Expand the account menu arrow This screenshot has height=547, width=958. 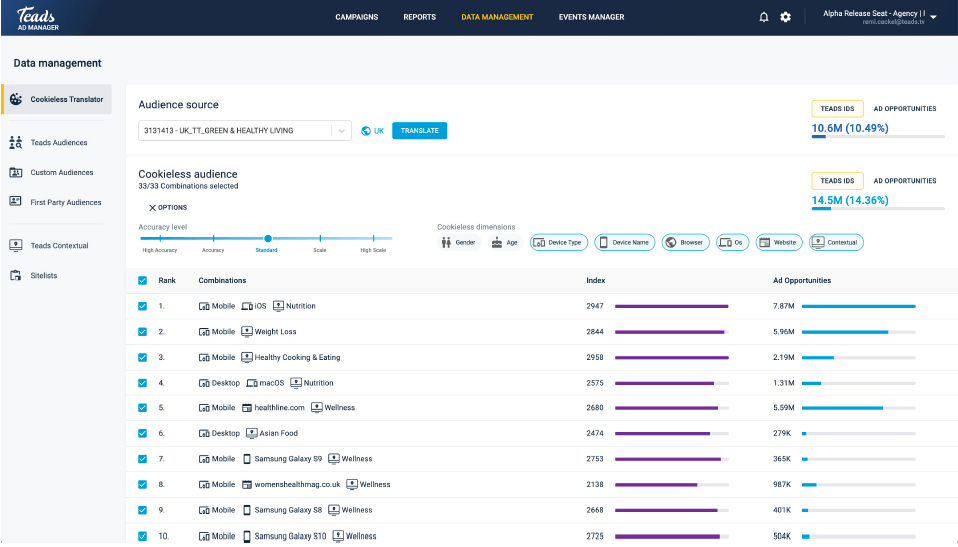coord(934,17)
